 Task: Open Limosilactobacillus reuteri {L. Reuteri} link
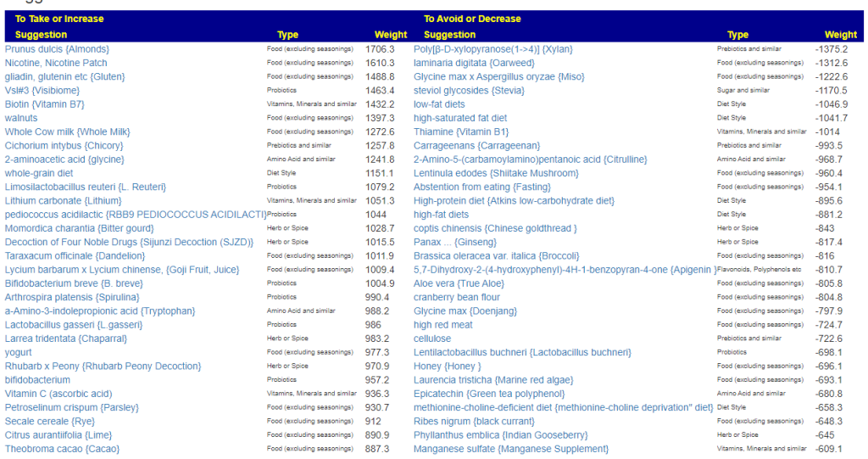[86, 187]
